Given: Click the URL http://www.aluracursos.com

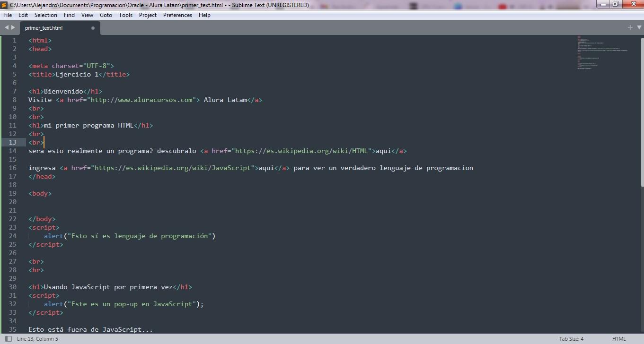Looking at the screenshot, I should [x=141, y=100].
